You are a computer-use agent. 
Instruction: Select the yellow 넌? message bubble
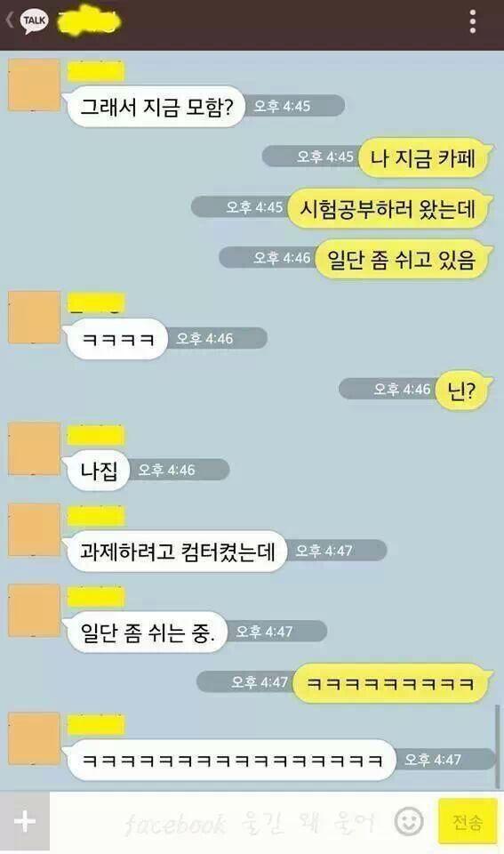coord(462,390)
